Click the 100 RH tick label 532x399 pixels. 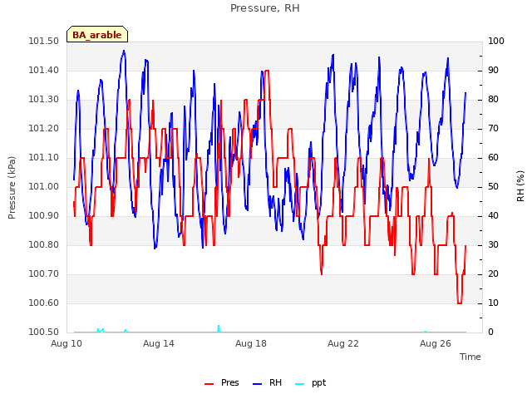pyautogui.click(x=496, y=41)
